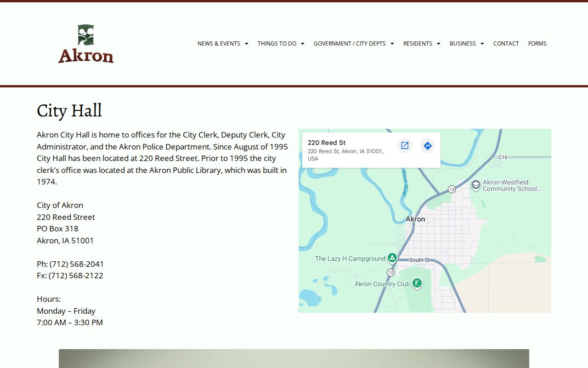The height and width of the screenshot is (368, 588).
Task: Open the Residents menu label
Action: click(418, 43)
